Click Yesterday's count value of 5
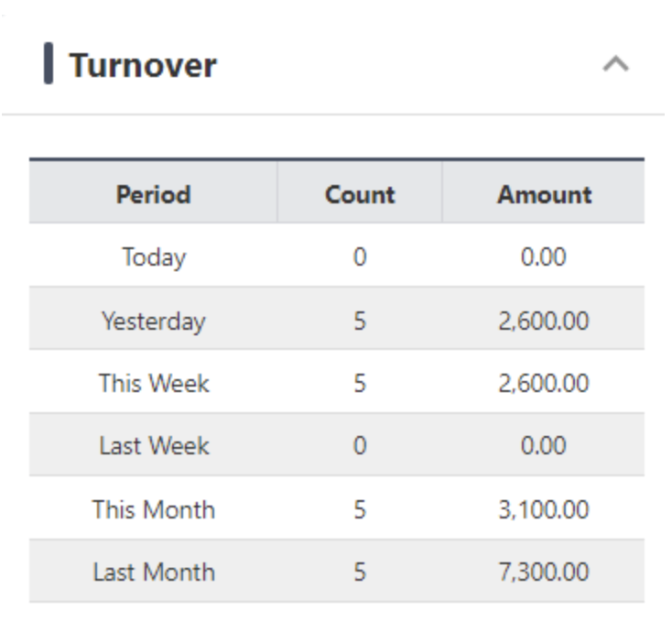 pyautogui.click(x=360, y=321)
